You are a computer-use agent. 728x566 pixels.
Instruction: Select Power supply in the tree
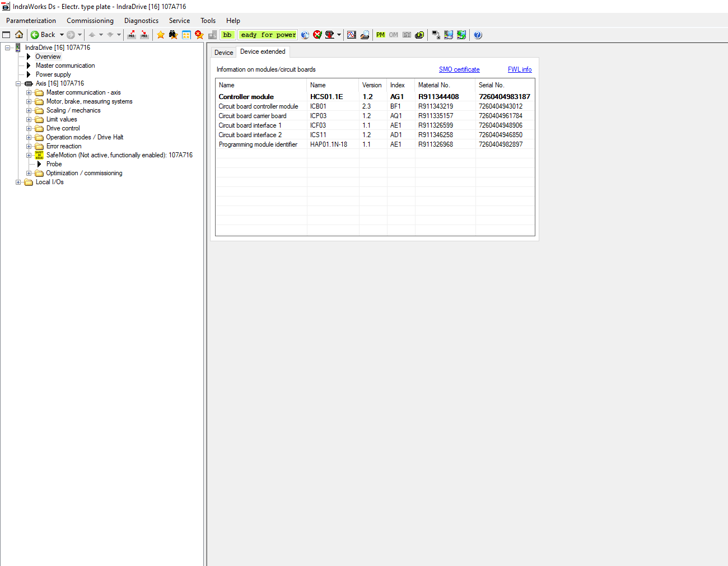point(53,74)
